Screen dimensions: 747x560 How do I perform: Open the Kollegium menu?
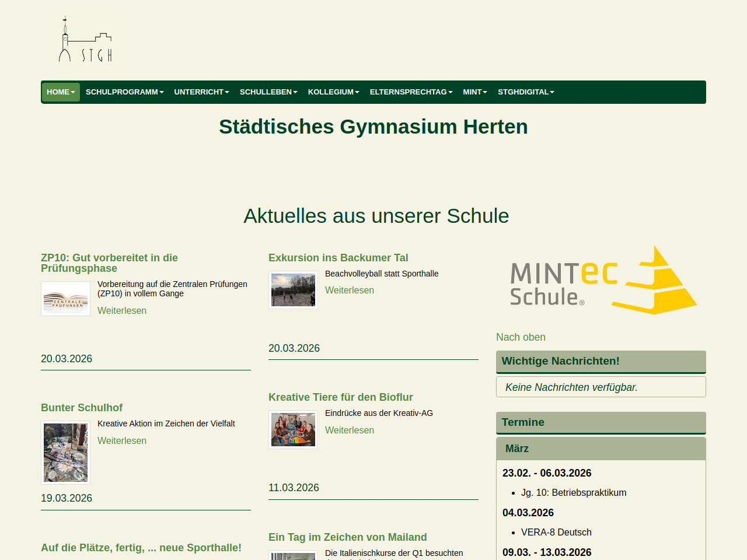[333, 92]
